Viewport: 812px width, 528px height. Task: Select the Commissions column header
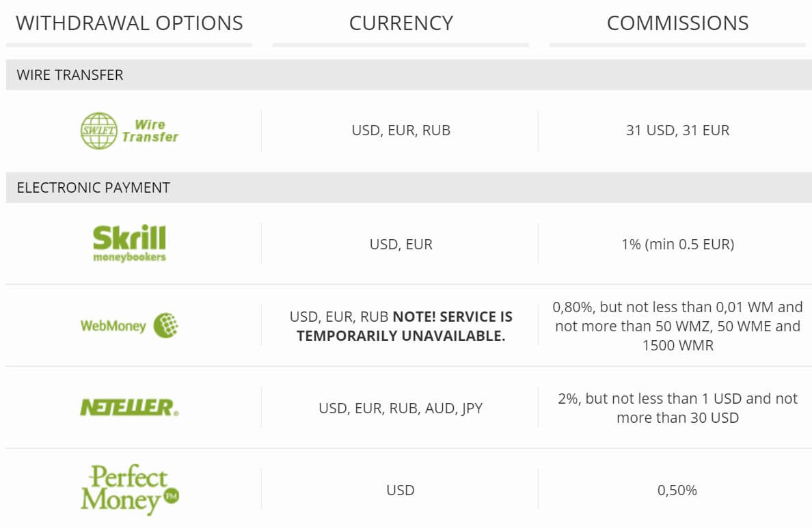tap(677, 23)
